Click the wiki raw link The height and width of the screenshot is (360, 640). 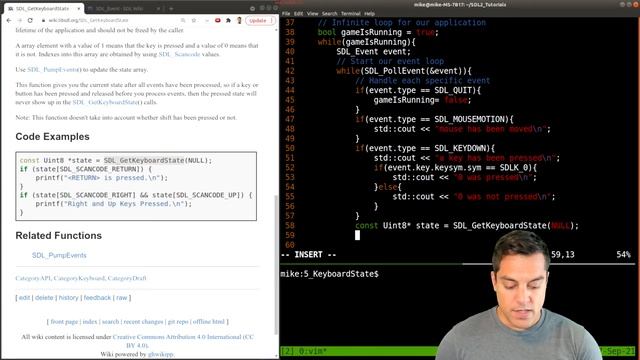[122, 298]
